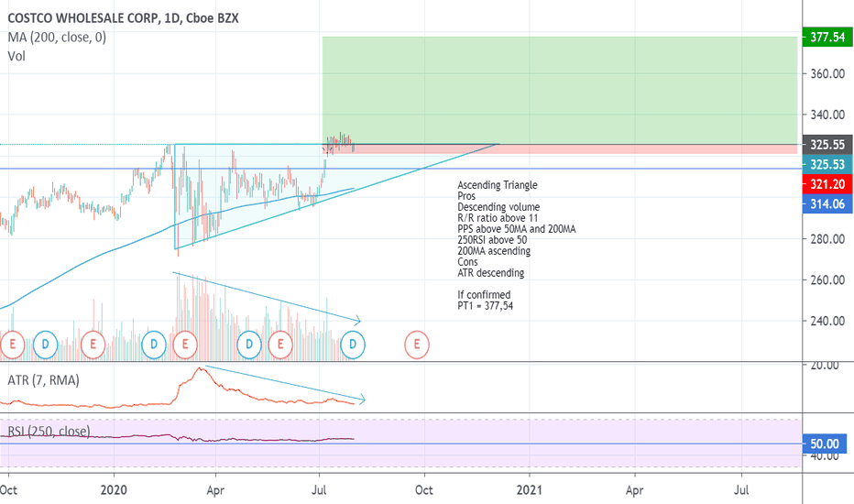
Task: Click the Vol indicator legend
Action: click(16, 56)
